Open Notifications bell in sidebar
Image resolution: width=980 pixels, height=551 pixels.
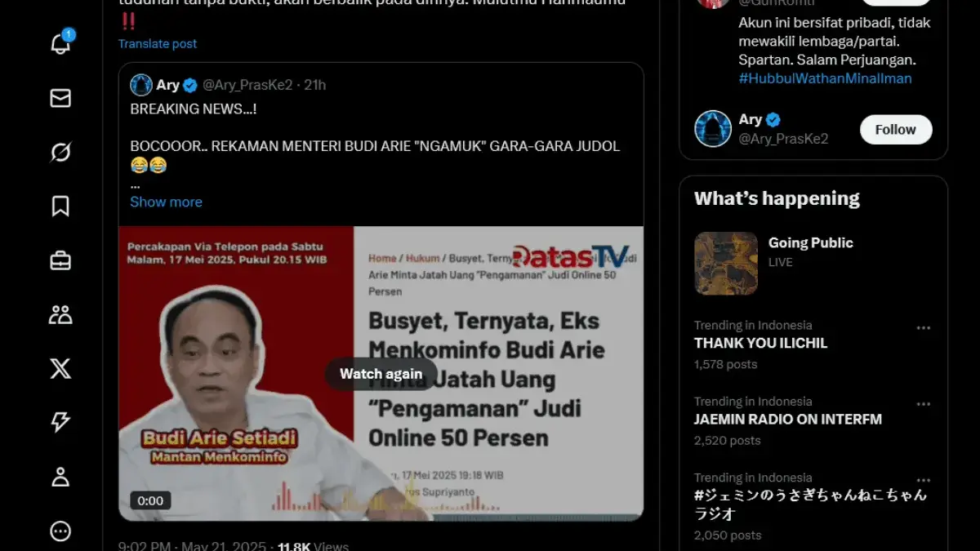61,43
